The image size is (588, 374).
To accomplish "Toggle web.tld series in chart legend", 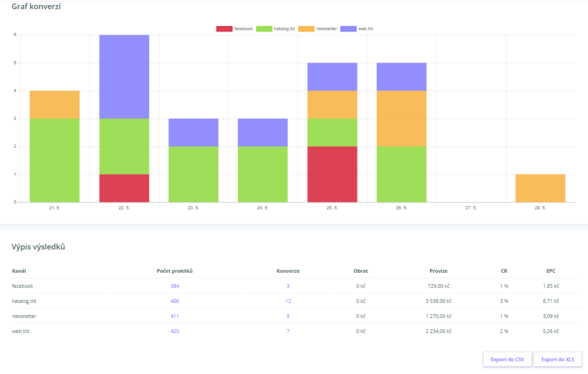I will tap(357, 29).
